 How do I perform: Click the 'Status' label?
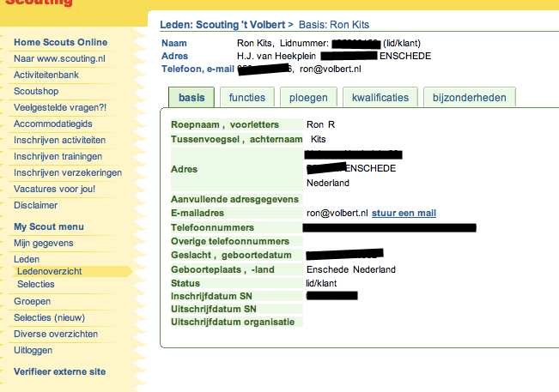coord(185,283)
